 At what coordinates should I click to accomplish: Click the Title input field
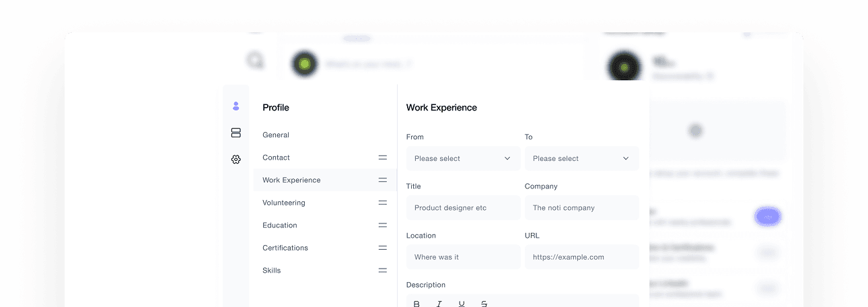[x=464, y=207]
